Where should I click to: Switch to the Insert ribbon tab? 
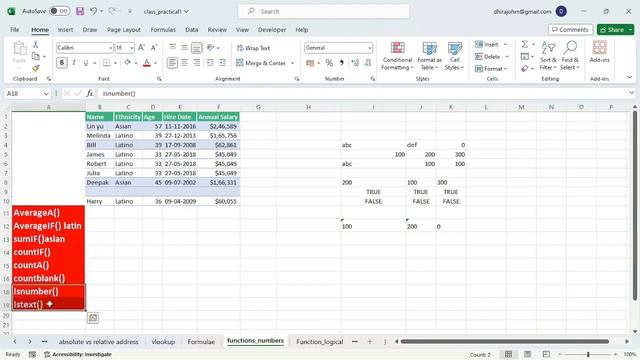click(x=65, y=30)
